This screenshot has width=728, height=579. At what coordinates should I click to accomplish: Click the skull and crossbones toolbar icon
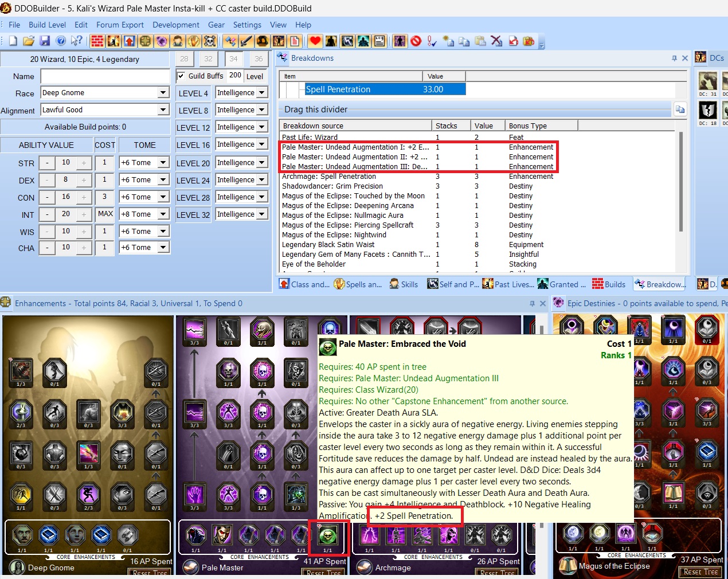click(x=210, y=41)
